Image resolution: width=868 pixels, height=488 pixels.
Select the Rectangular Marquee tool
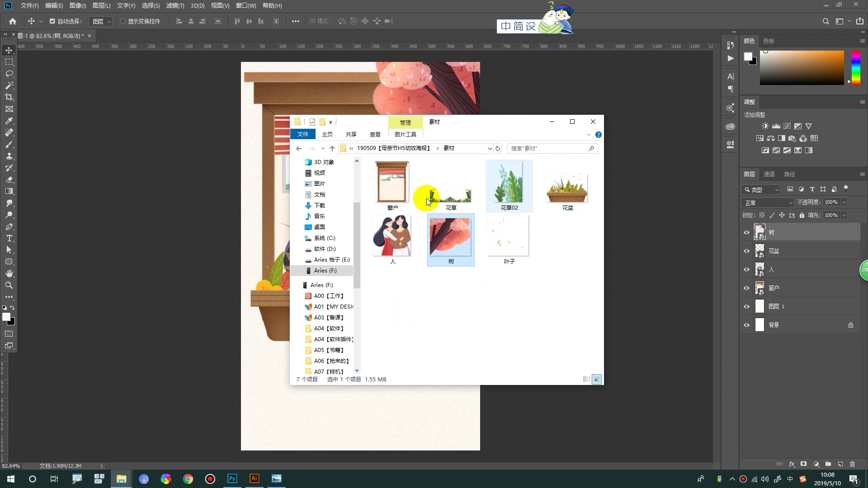coord(9,62)
